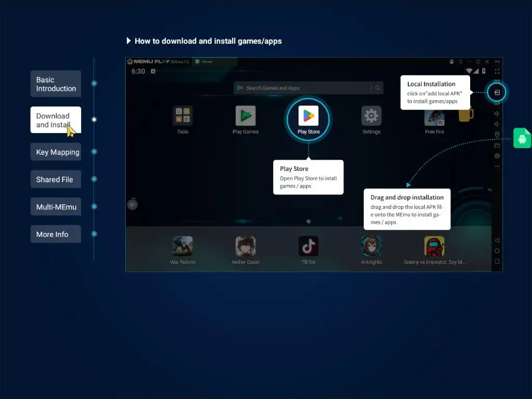The width and height of the screenshot is (532, 399).
Task: Open the Tools folder icon
Action: [182, 116]
